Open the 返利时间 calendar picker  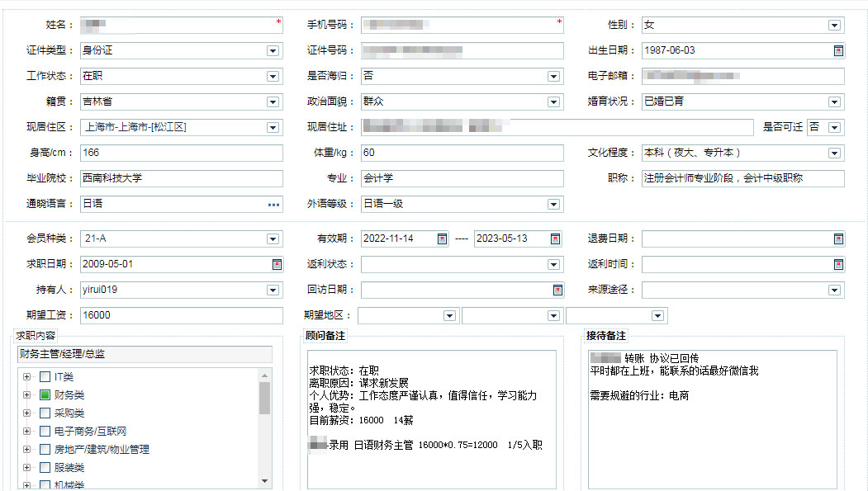[x=838, y=264]
